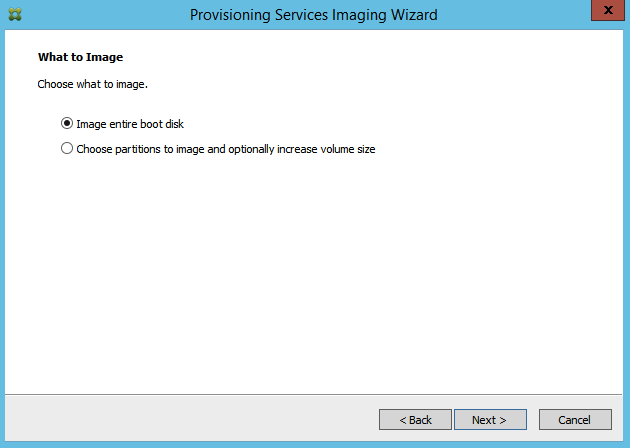Click the 'What to Image' page heading
The width and height of the screenshot is (630, 448).
[80, 57]
